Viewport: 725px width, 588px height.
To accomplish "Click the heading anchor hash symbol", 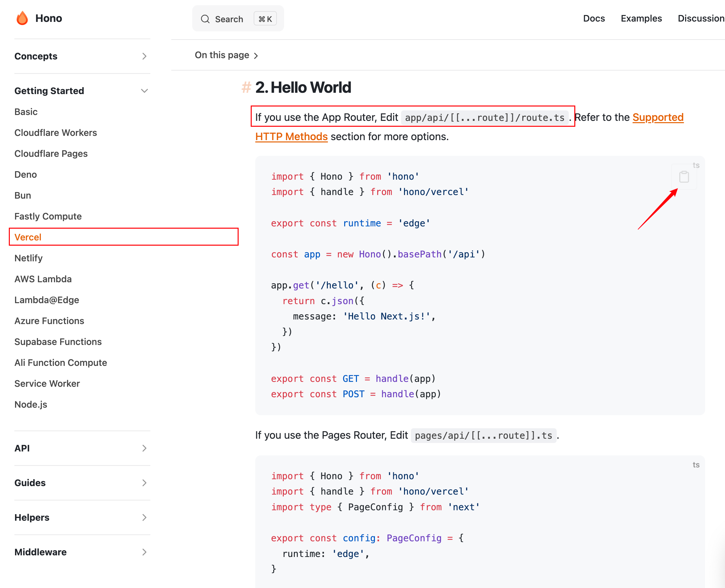I will (246, 88).
